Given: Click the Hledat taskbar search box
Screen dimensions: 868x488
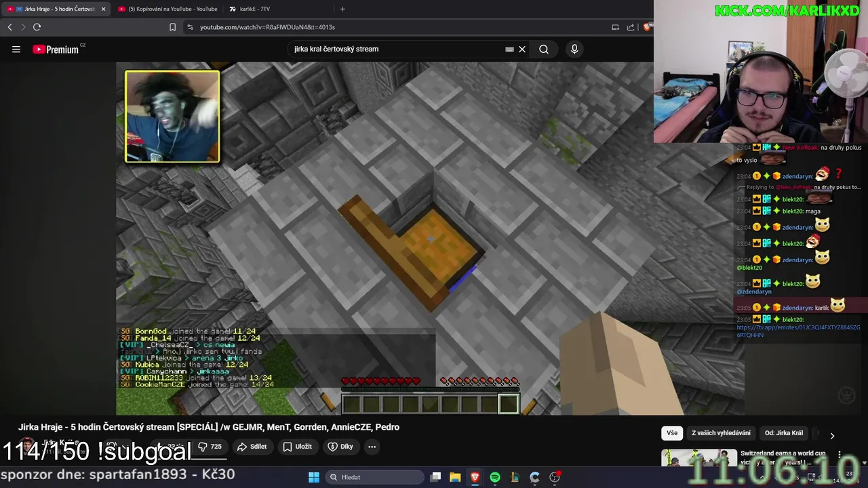Looking at the screenshot, I should [x=375, y=477].
